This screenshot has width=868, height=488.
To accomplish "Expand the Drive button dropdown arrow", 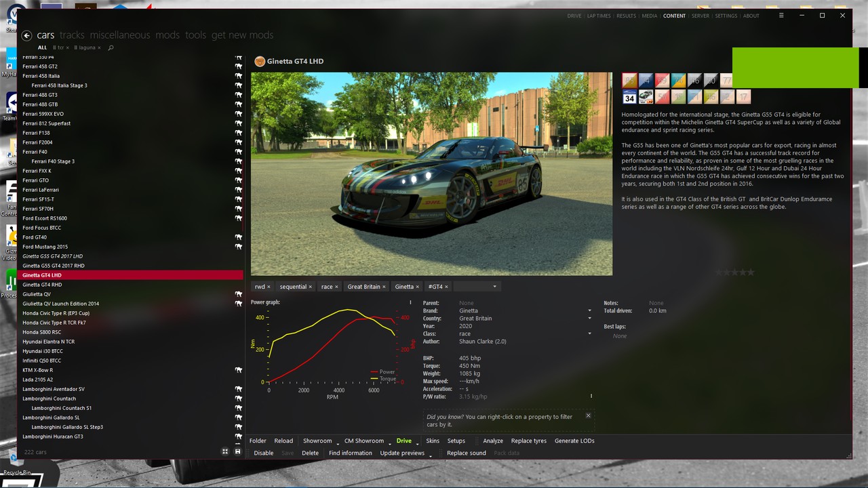I will 417,443.
